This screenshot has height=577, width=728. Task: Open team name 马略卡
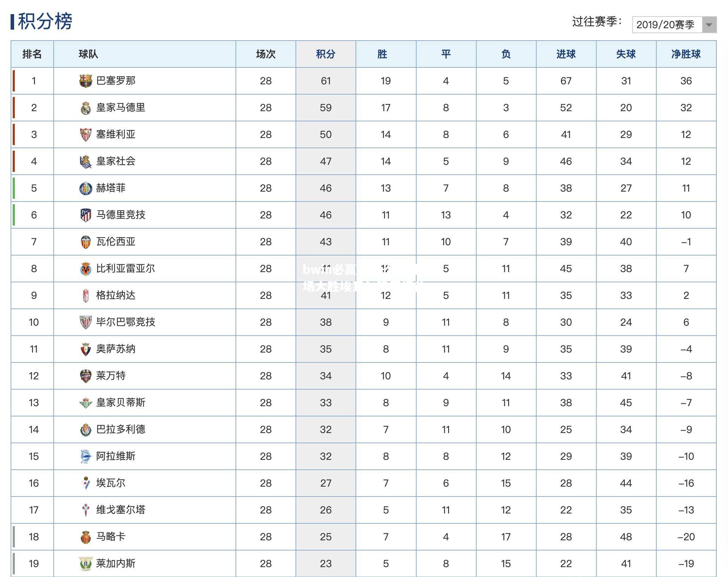111,537
